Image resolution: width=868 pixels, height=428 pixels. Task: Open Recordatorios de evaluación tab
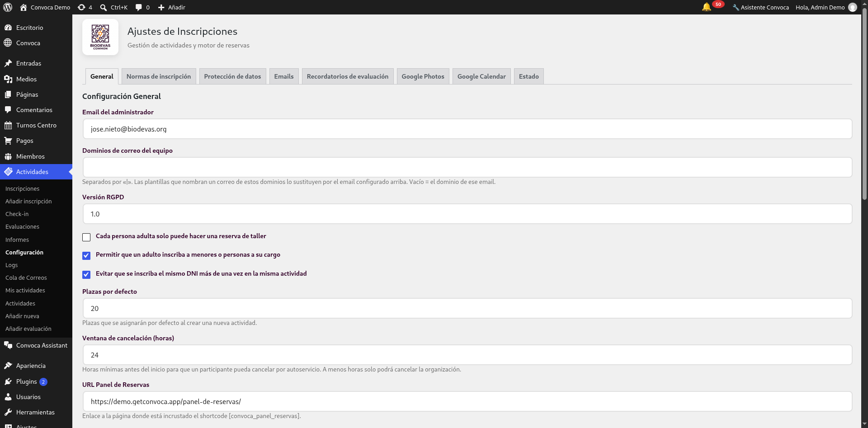[348, 76]
